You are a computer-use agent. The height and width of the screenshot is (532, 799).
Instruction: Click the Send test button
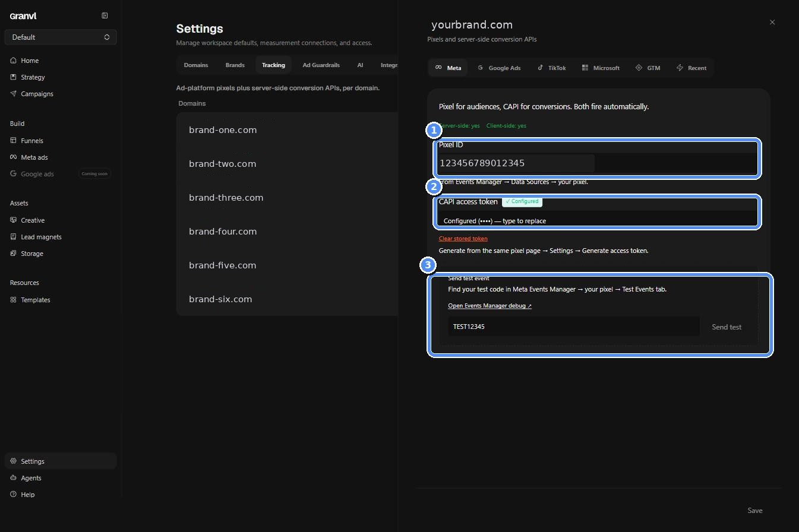tap(727, 327)
